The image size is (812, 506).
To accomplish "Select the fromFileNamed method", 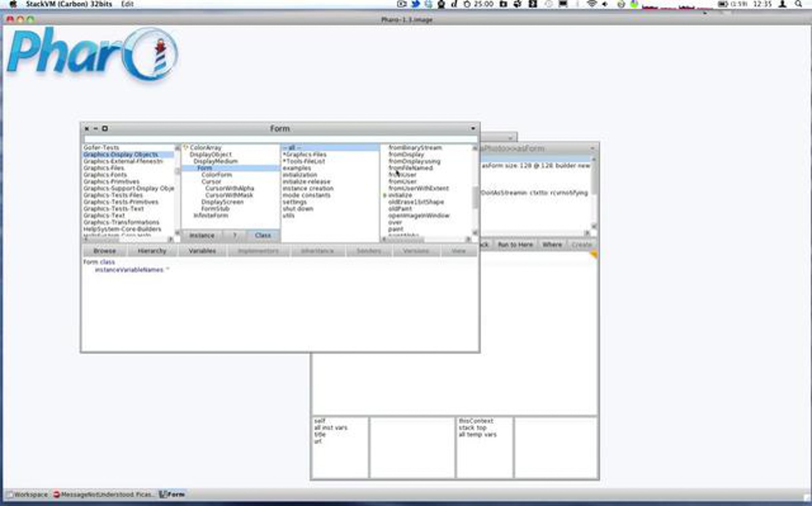I will (410, 168).
